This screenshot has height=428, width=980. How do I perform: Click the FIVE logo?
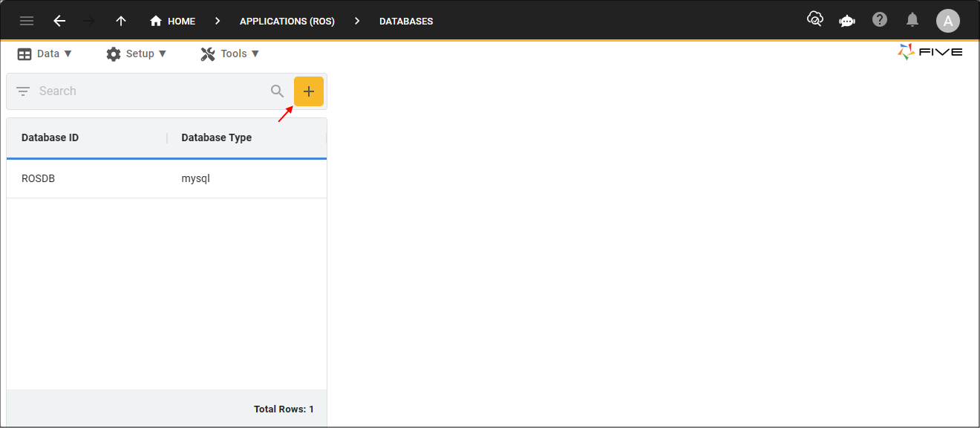(x=930, y=52)
